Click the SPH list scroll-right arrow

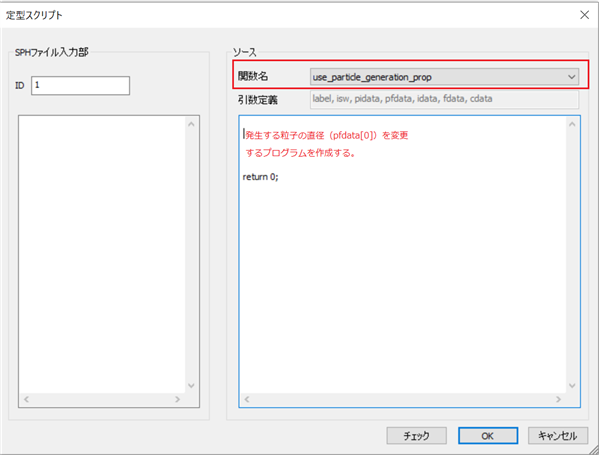pos(177,399)
